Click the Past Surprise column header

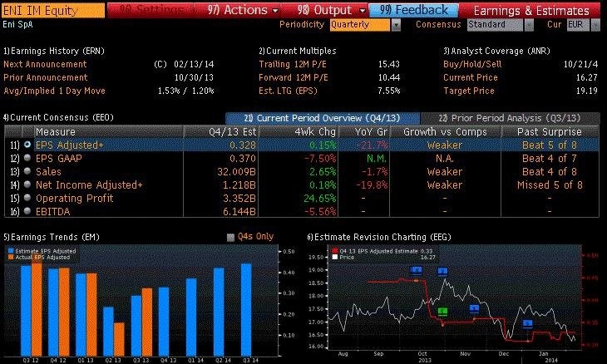pyautogui.click(x=550, y=132)
